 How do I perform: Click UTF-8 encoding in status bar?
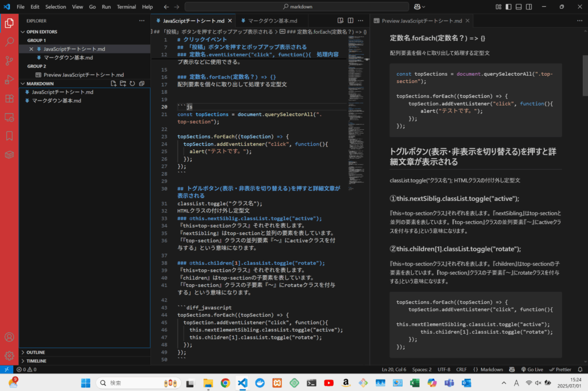(x=444, y=369)
